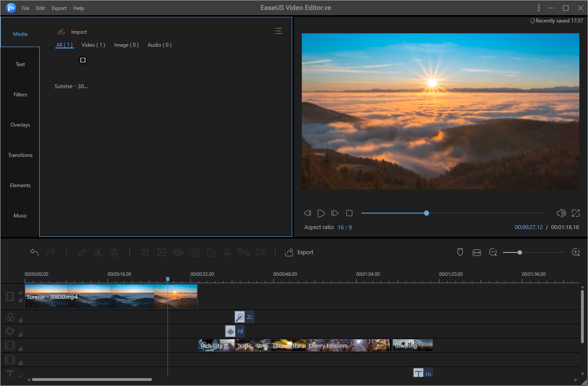Open the three-dot more options menu

(539, 8)
